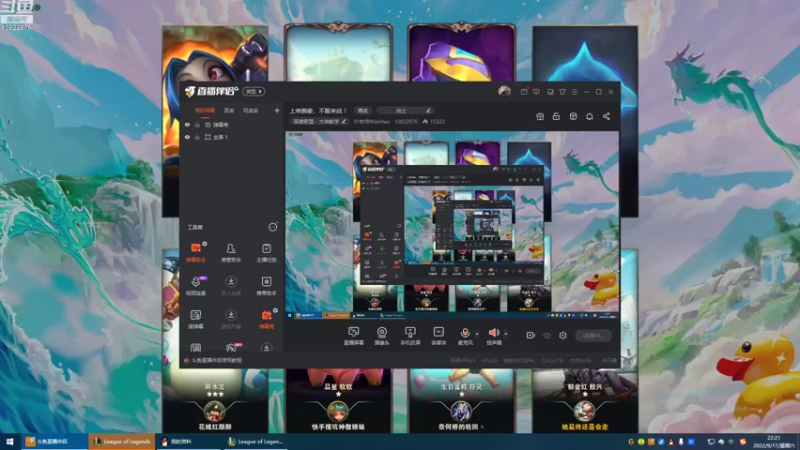The height and width of the screenshot is (450, 800).
Task: Mute the speaker in bottom toolbar
Action: [x=493, y=333]
